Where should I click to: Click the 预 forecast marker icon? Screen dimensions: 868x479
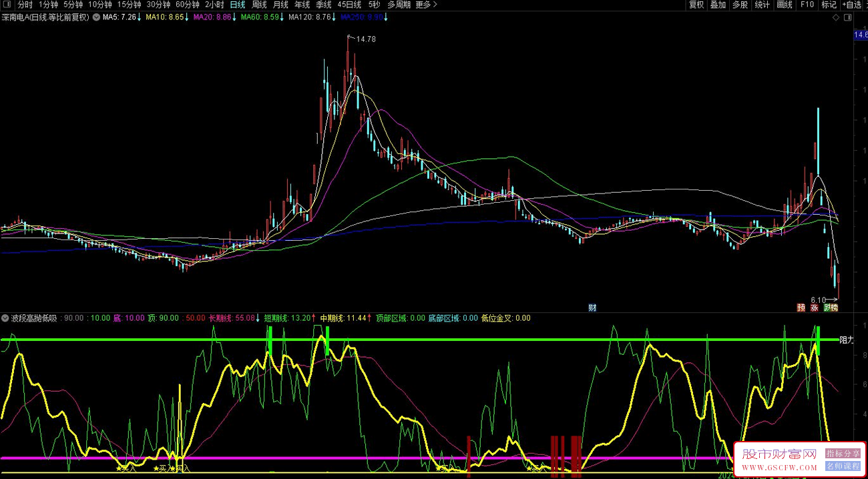(801, 308)
